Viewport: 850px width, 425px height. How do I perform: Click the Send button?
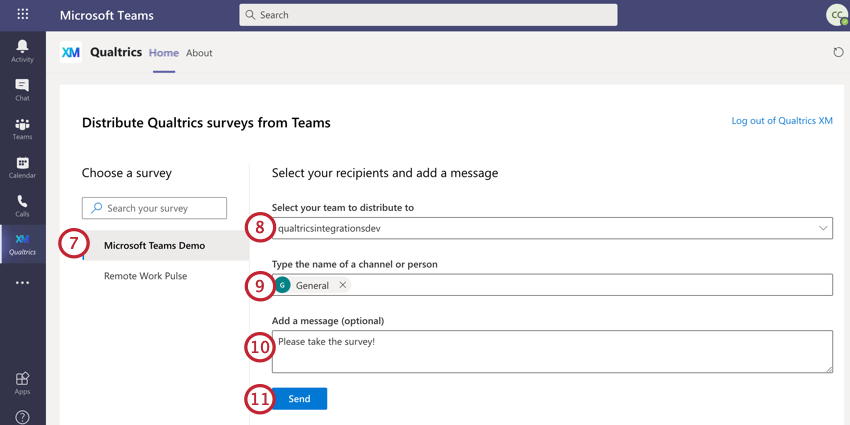(x=299, y=398)
